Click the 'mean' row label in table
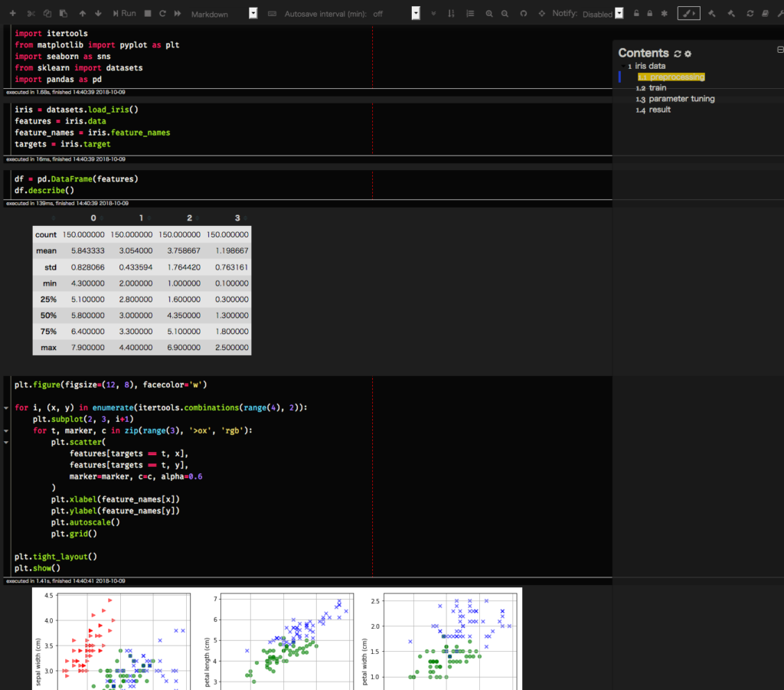 [46, 251]
